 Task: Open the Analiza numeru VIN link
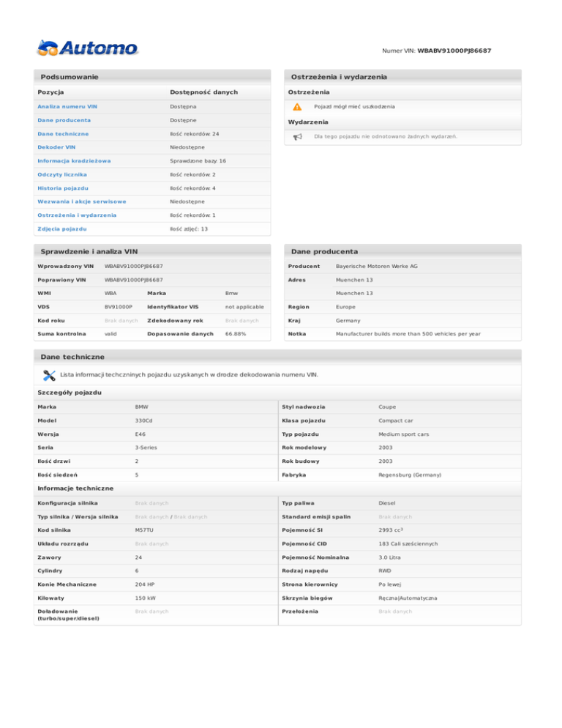pos(67,107)
